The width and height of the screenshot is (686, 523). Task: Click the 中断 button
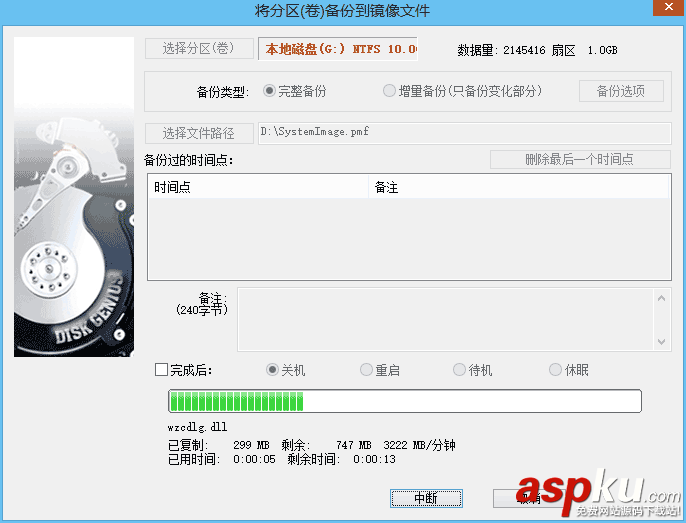pos(426,498)
